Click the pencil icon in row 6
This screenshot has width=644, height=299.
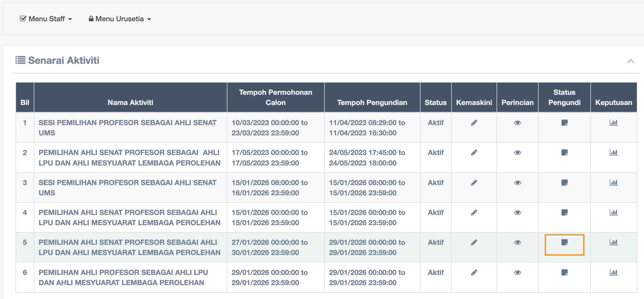pos(474,273)
